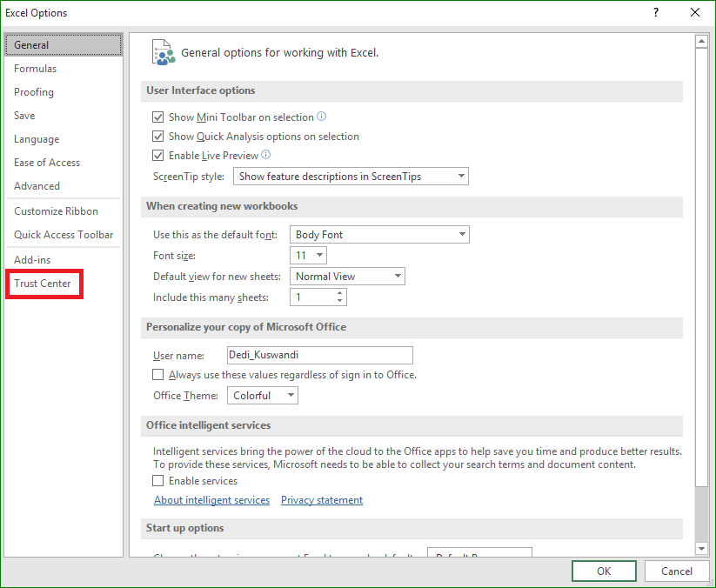Close the Excel Options dialog
This screenshot has width=716, height=588.
click(x=694, y=12)
